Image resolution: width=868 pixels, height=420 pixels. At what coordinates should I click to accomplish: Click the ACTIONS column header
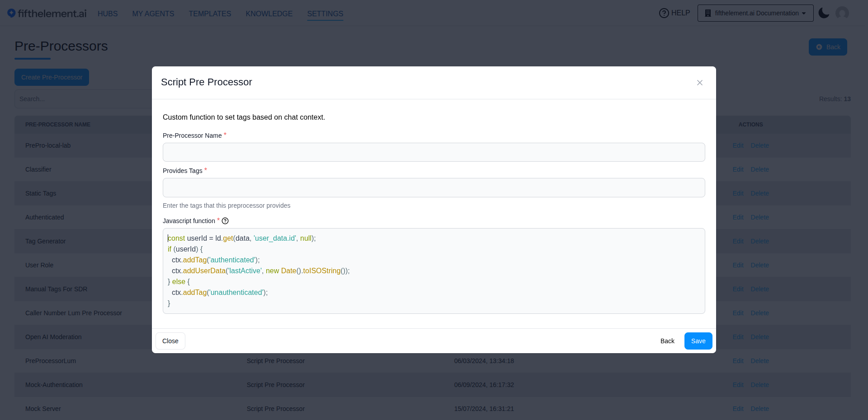pyautogui.click(x=750, y=125)
